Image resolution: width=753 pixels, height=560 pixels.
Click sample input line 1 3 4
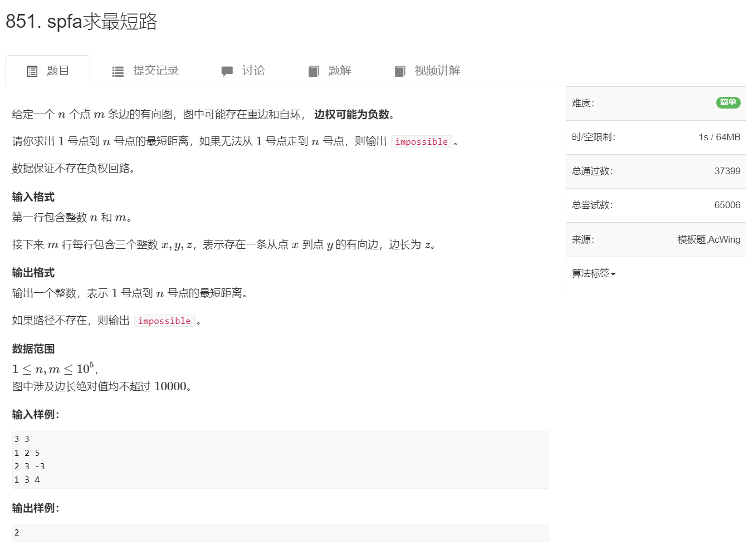pyautogui.click(x=27, y=480)
